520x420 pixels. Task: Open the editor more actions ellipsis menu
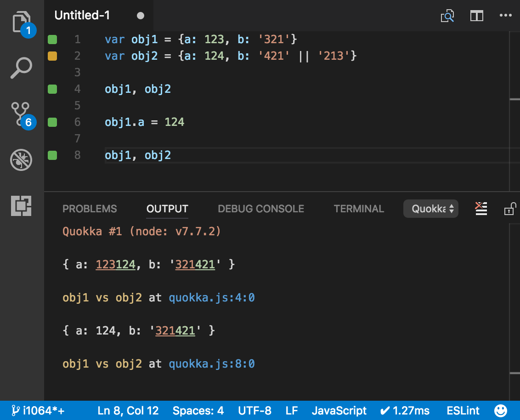point(505,15)
